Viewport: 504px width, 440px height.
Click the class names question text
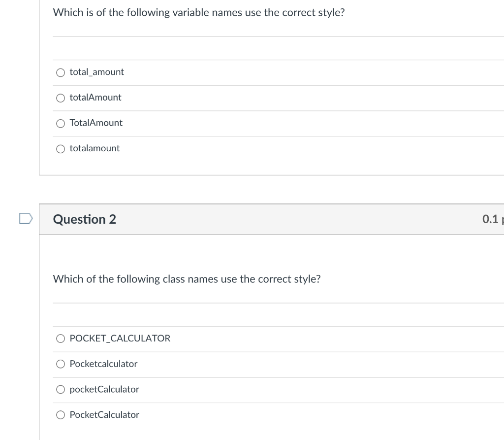187,279
